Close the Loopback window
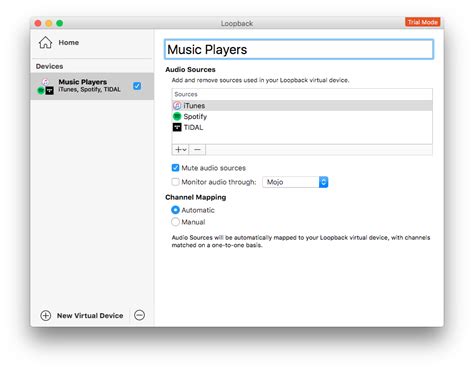This screenshot has width=474, height=370. (38, 23)
